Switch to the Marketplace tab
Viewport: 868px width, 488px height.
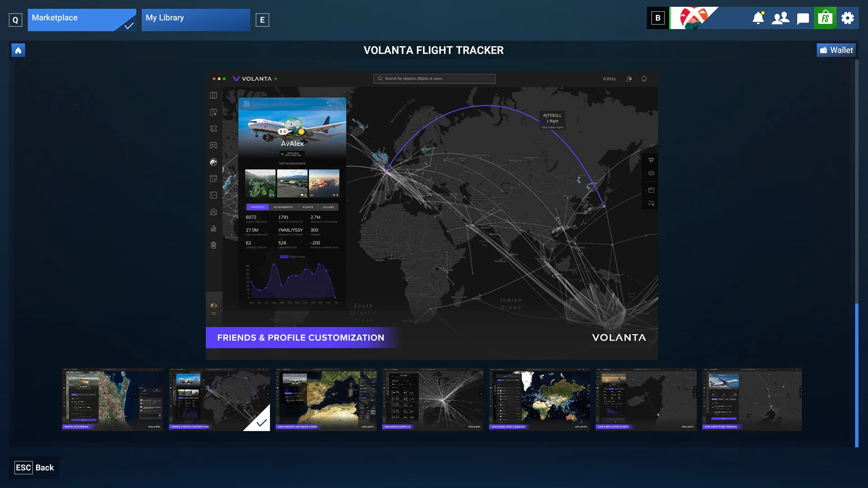click(82, 20)
